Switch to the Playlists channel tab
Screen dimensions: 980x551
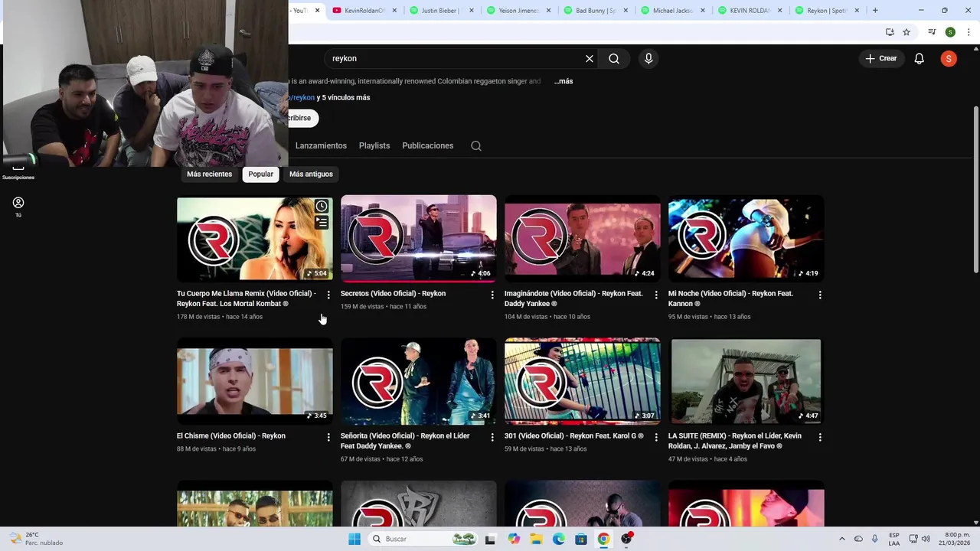pyautogui.click(x=374, y=145)
